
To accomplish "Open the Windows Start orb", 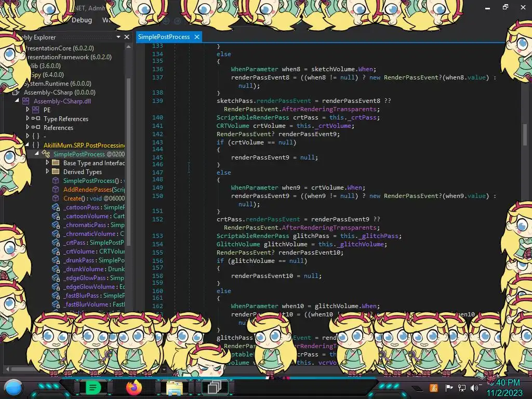I will (14, 388).
